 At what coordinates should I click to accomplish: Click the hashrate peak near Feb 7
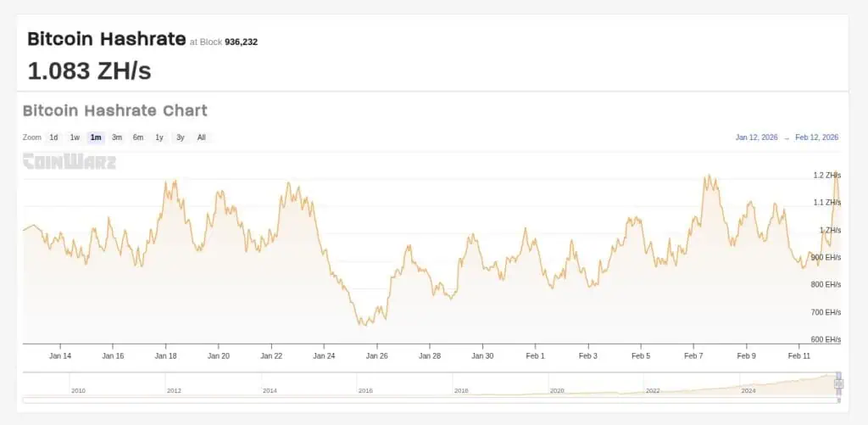point(706,177)
